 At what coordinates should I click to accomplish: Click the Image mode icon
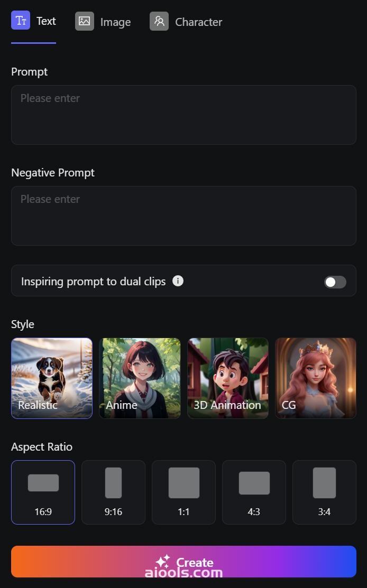pos(85,21)
